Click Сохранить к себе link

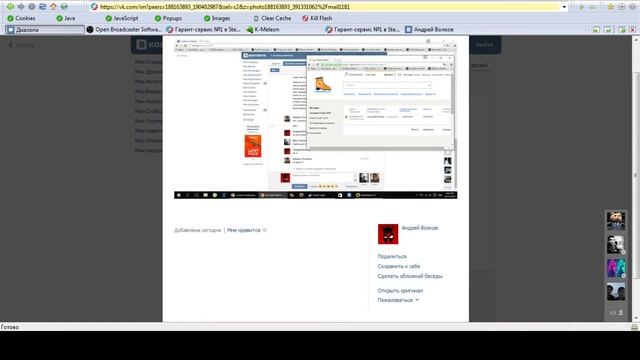tap(399, 266)
